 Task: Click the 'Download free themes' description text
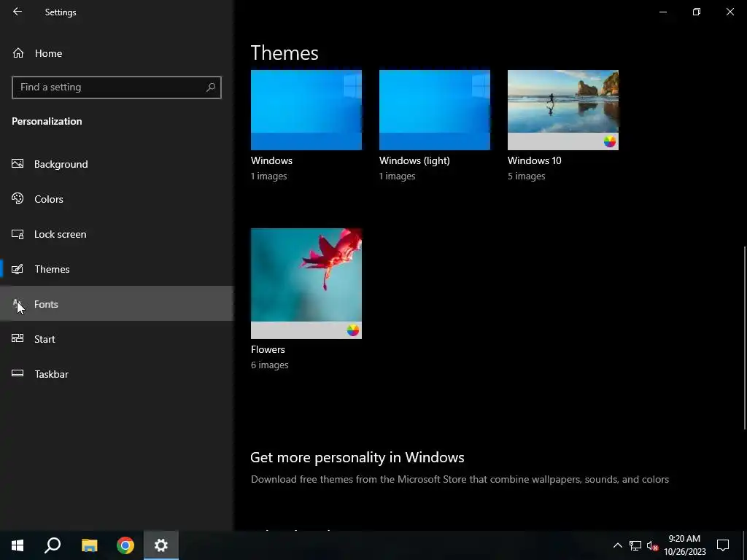[460, 479]
